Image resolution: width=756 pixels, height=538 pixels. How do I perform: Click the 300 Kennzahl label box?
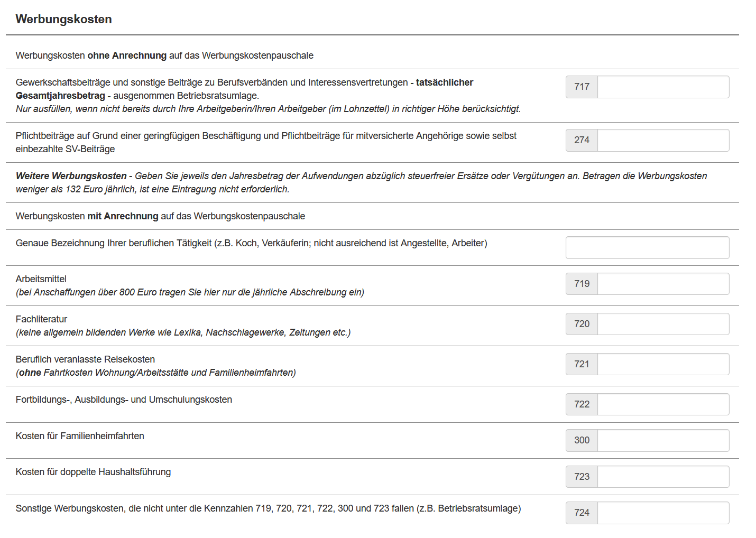tap(582, 440)
